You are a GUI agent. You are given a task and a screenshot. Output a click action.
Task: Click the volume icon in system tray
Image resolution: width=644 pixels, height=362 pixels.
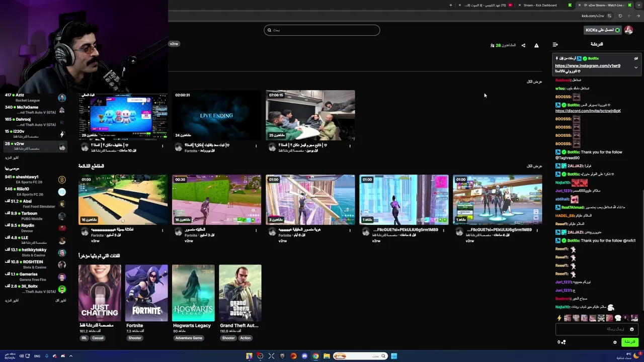22,356
